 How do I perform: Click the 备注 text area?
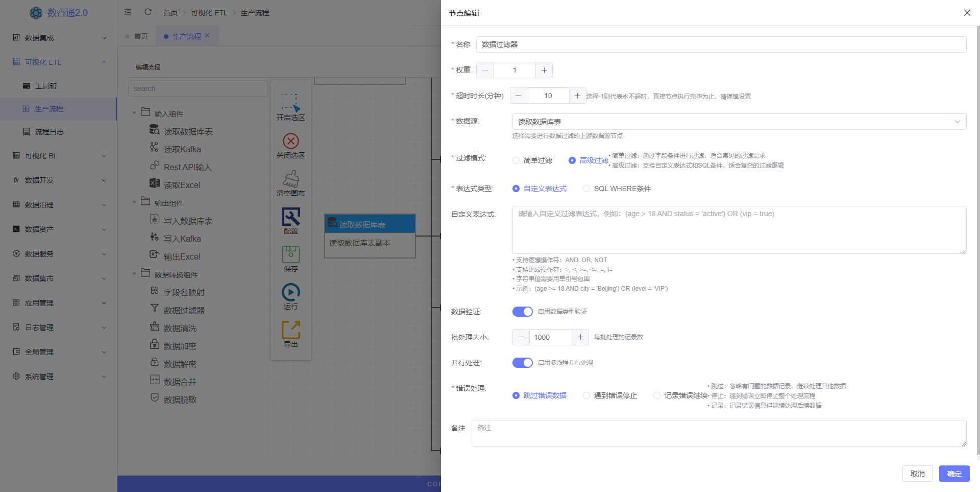[x=719, y=433]
